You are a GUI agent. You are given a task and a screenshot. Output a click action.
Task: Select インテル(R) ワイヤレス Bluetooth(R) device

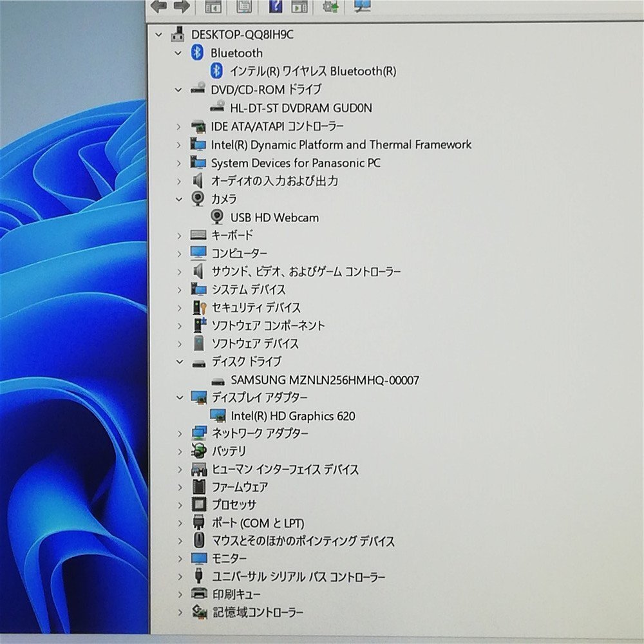click(x=312, y=71)
